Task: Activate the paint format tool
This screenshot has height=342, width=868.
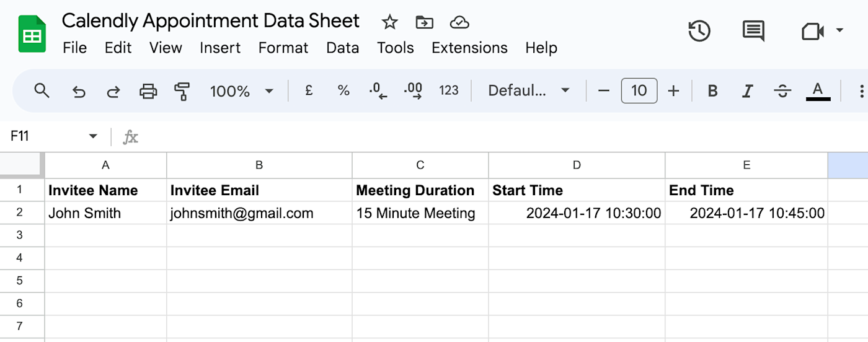Action: tap(182, 92)
